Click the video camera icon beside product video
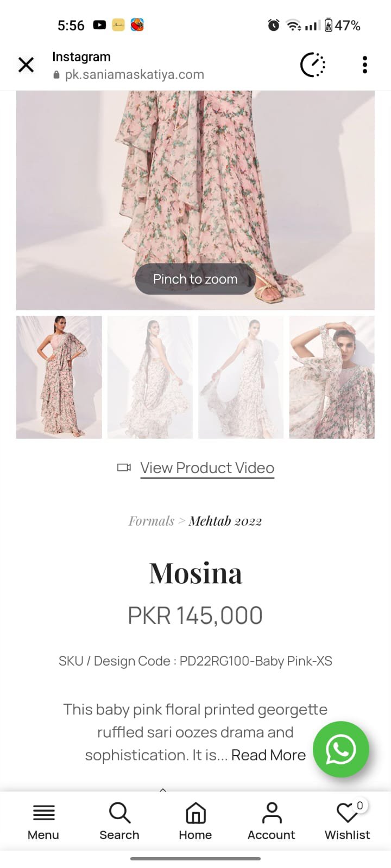This screenshot has width=391, height=868. pos(124,467)
